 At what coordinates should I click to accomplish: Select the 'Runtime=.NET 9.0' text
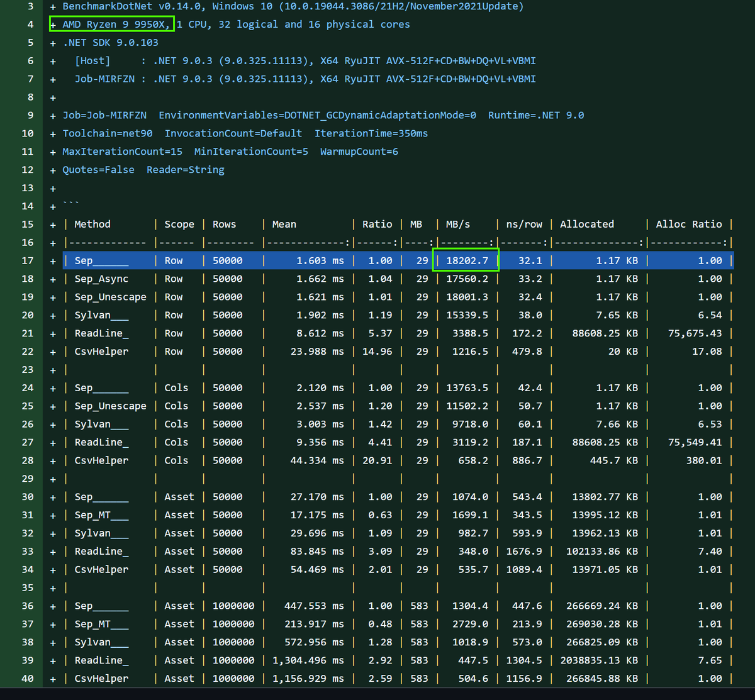(536, 115)
